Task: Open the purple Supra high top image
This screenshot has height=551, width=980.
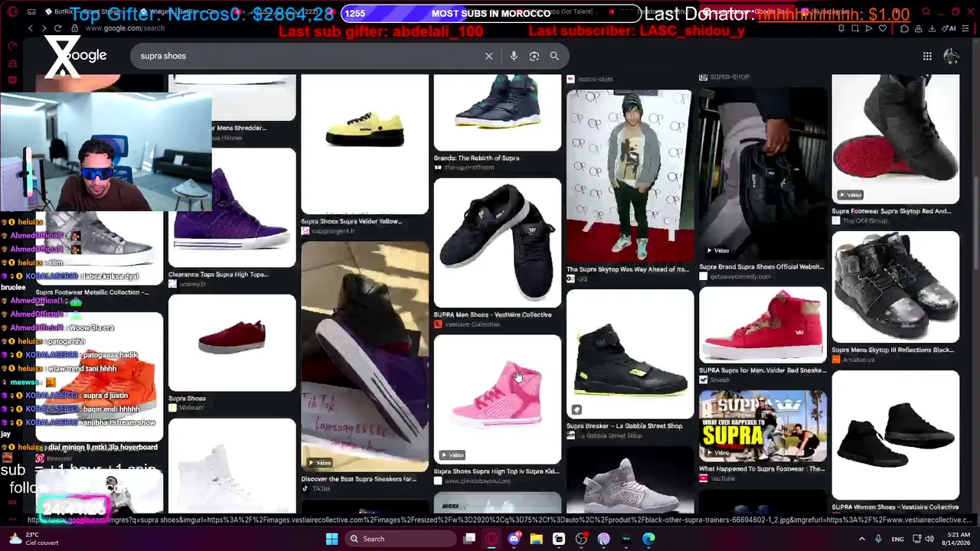Action: click(x=232, y=207)
